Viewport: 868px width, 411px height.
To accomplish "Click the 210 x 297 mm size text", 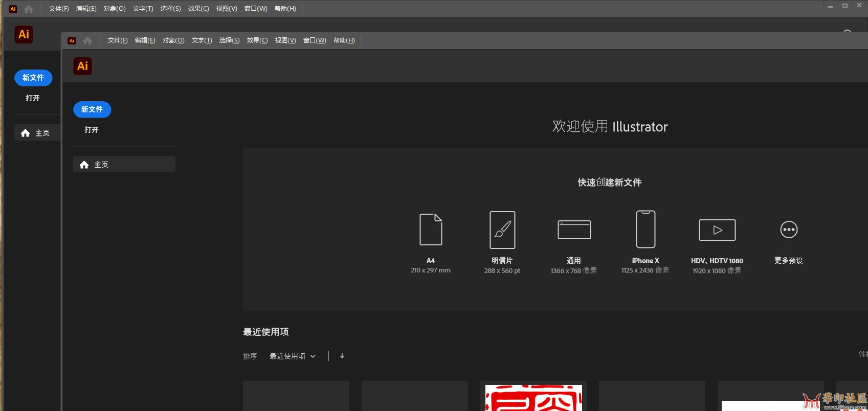I will [431, 270].
